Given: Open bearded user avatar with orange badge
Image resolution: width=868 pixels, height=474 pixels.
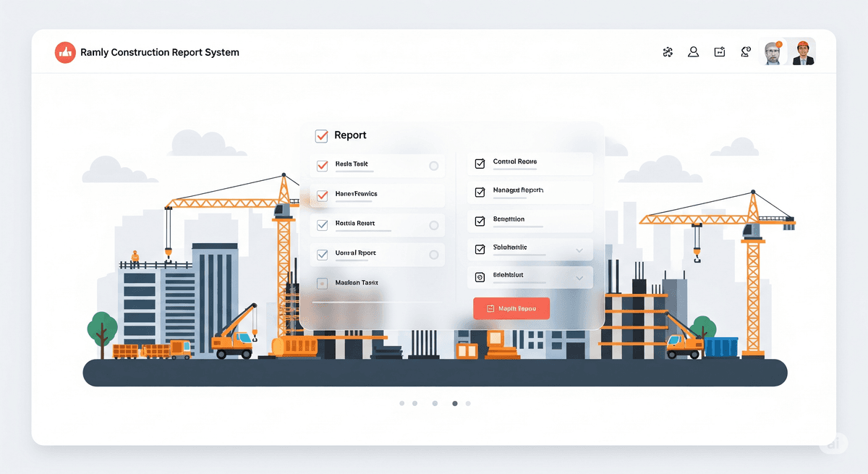Looking at the screenshot, I should [773, 53].
